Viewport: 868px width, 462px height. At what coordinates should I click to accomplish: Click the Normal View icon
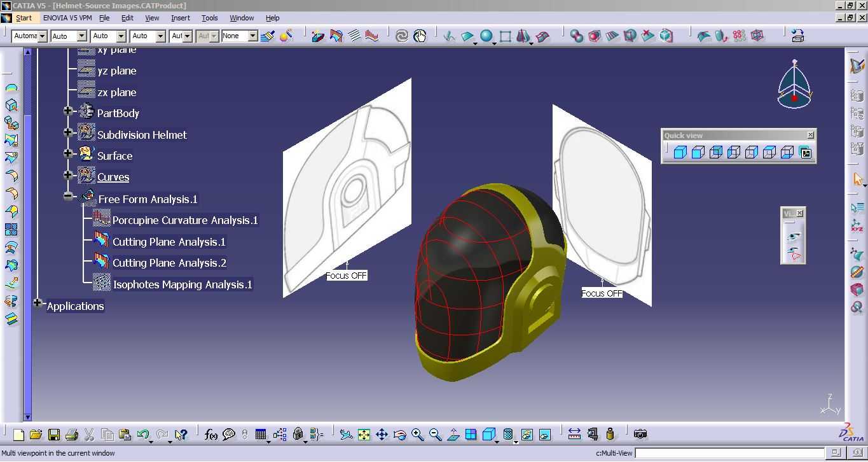[x=453, y=435]
